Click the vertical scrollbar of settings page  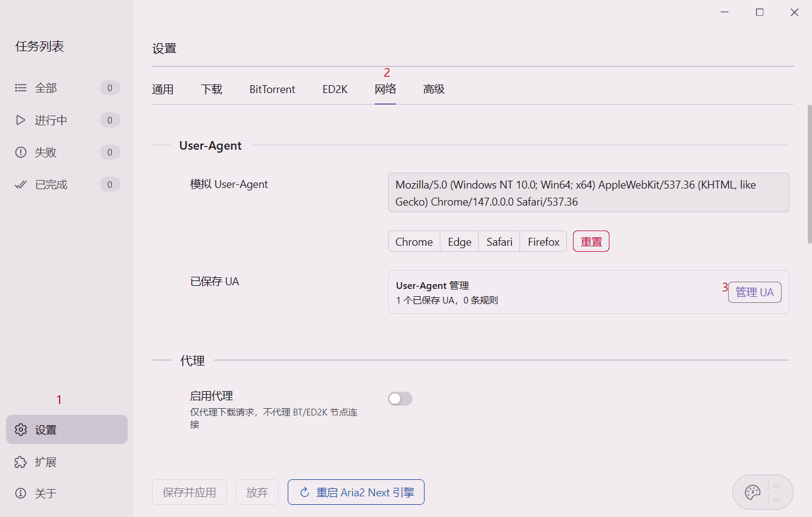pos(809,174)
